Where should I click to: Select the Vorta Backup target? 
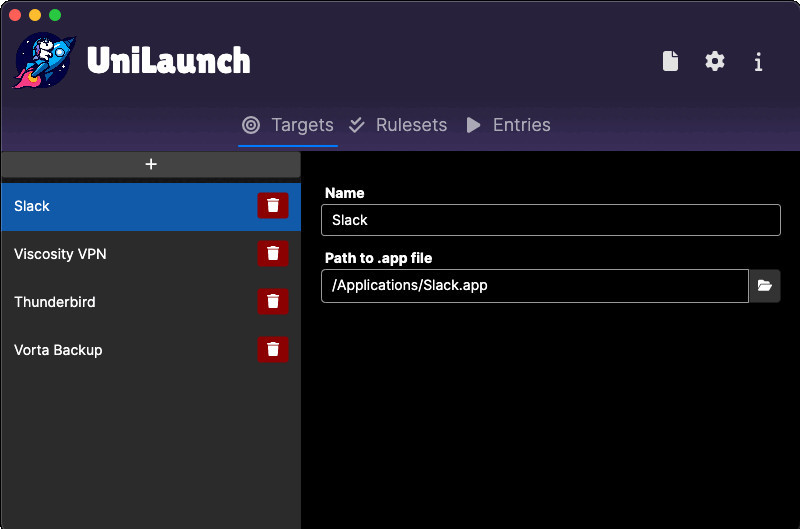[151, 350]
